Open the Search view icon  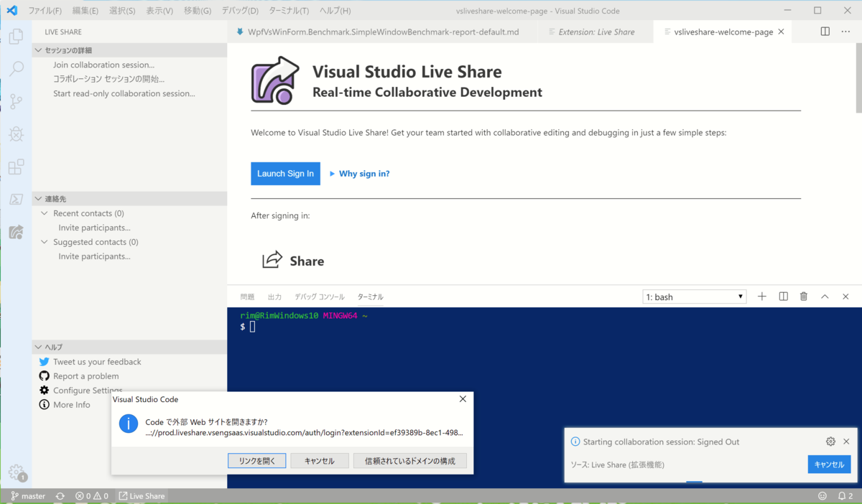pyautogui.click(x=16, y=69)
